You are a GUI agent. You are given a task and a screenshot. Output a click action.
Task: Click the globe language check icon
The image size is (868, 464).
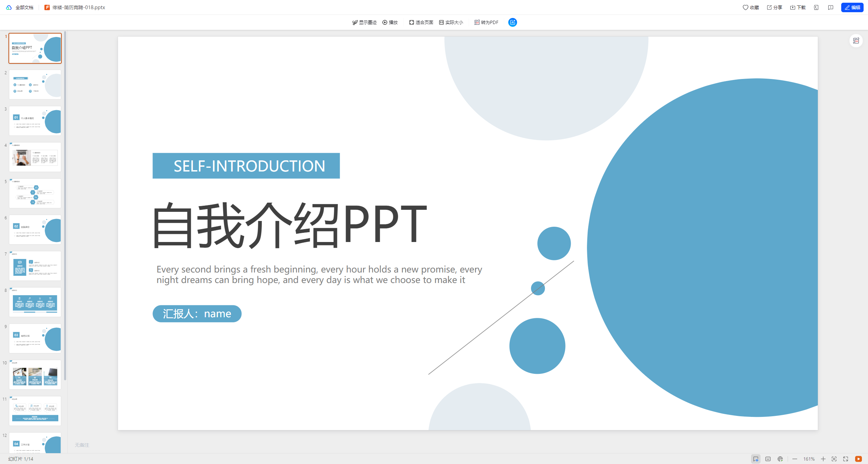tap(780, 459)
